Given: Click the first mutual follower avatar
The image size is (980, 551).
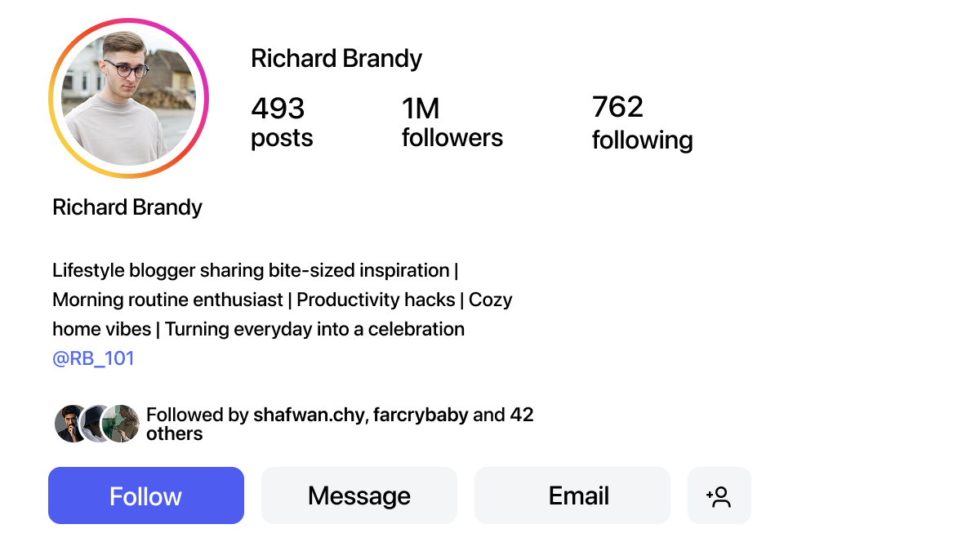Looking at the screenshot, I should pyautogui.click(x=70, y=424).
